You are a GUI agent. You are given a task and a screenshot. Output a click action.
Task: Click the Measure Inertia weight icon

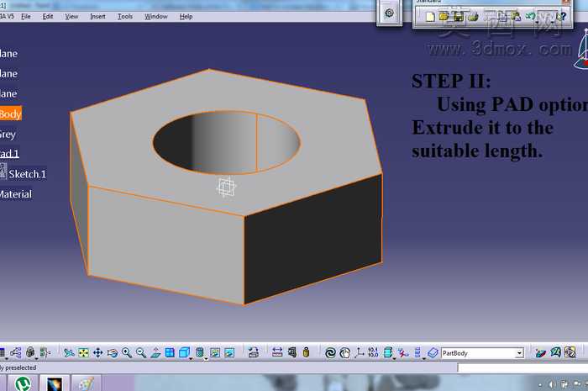[306, 352]
